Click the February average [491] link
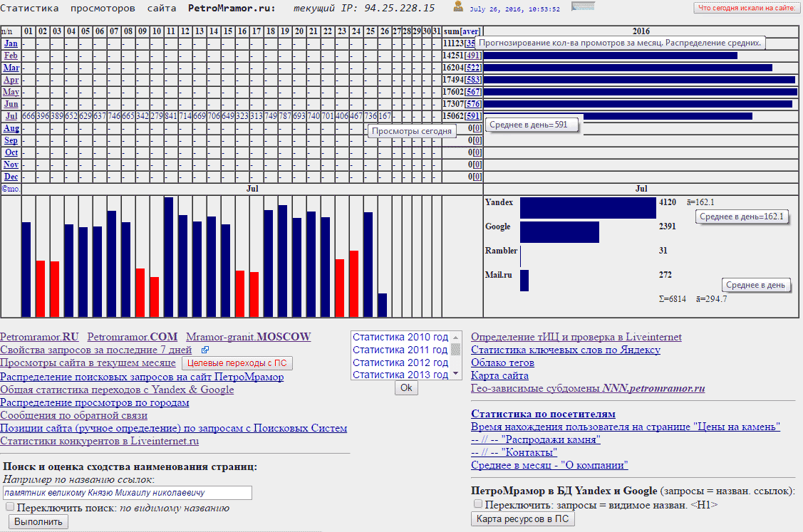 tap(473, 56)
